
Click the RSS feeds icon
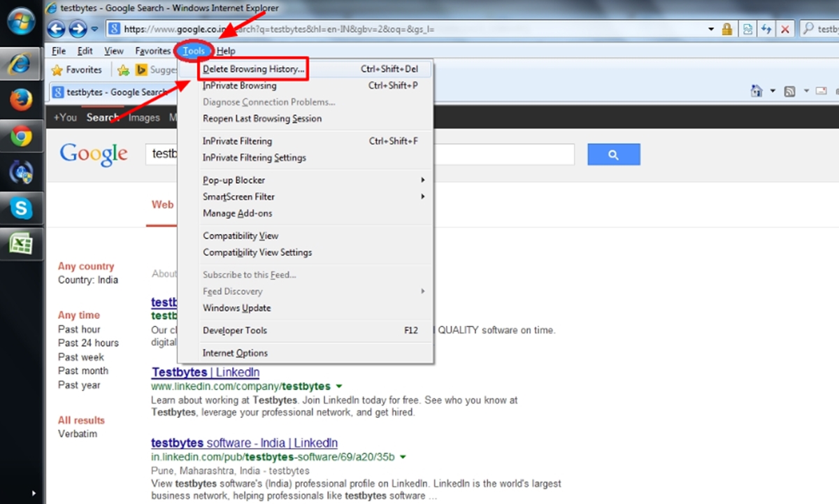tap(790, 92)
